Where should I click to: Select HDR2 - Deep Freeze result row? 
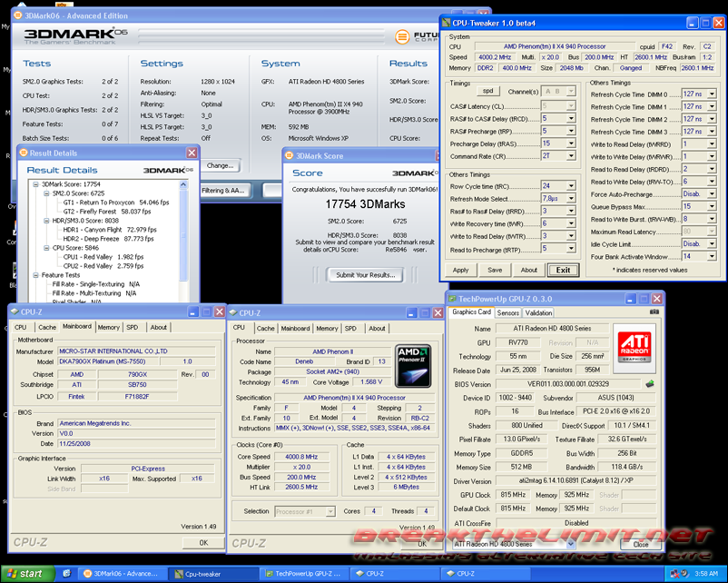click(x=108, y=239)
